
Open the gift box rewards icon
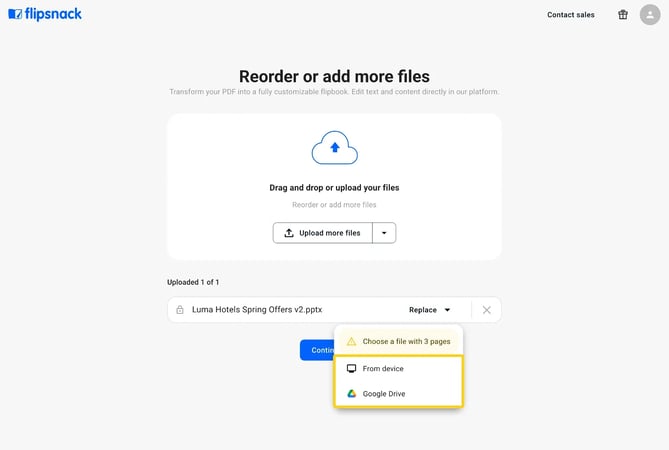623,15
